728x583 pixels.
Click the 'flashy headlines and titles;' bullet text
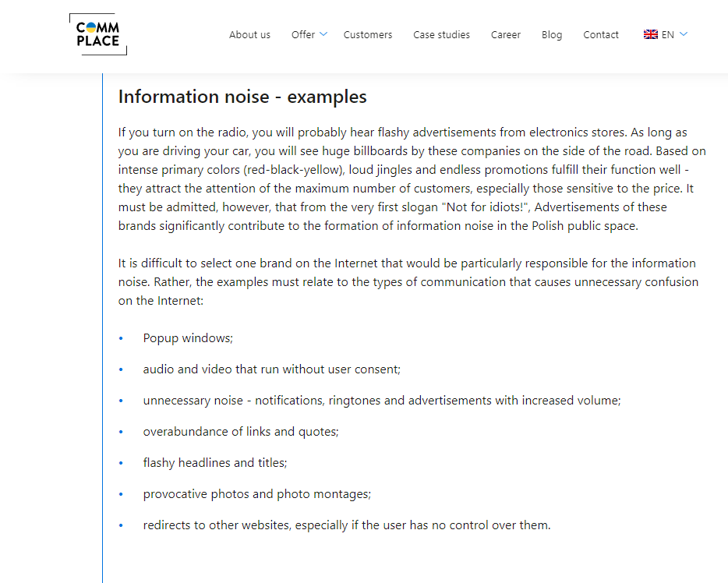pos(215,463)
